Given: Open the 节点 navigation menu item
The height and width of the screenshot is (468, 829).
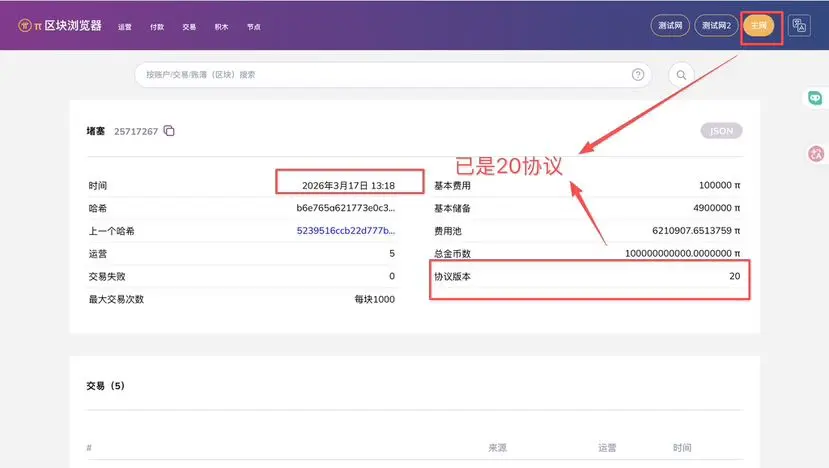Looking at the screenshot, I should pos(254,27).
